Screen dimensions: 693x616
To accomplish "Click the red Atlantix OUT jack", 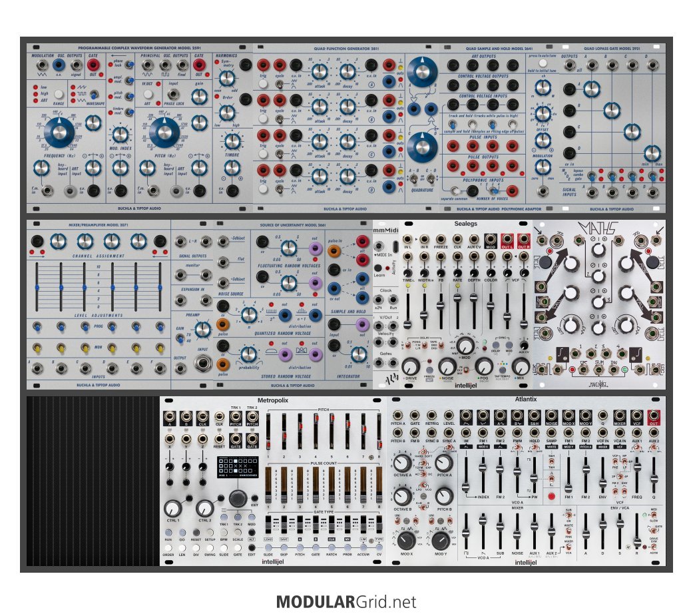I will coord(653,416).
